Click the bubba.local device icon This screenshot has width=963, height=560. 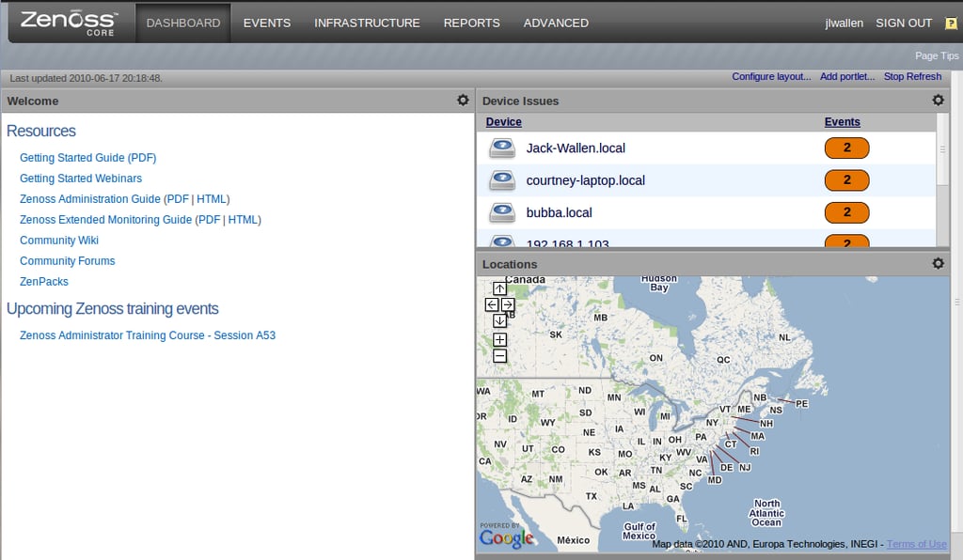(502, 213)
